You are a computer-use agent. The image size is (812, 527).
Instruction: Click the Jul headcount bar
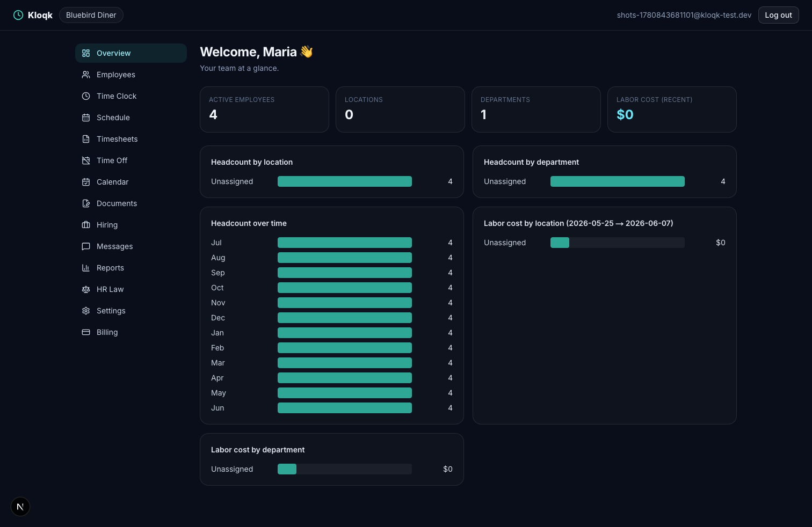(x=345, y=243)
